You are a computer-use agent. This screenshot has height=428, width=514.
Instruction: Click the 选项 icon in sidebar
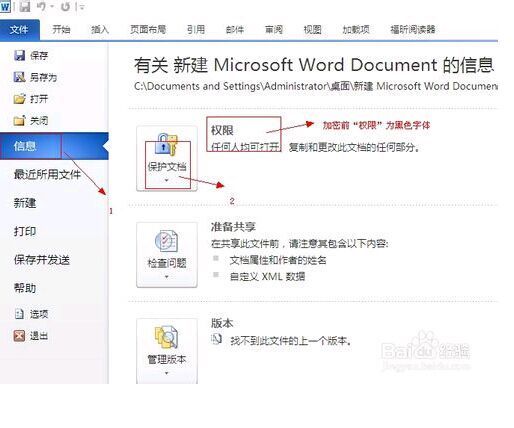pyautogui.click(x=19, y=314)
